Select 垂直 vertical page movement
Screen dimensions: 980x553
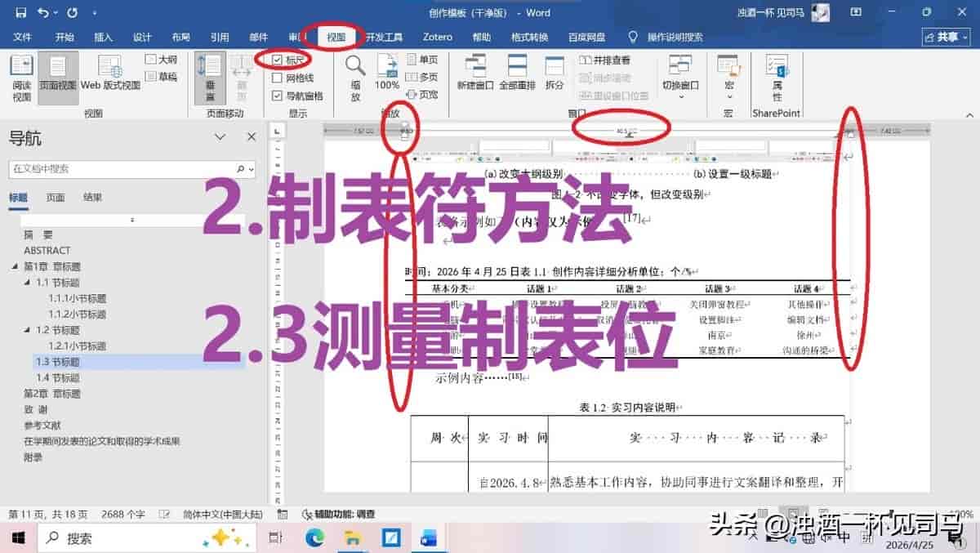coord(211,78)
